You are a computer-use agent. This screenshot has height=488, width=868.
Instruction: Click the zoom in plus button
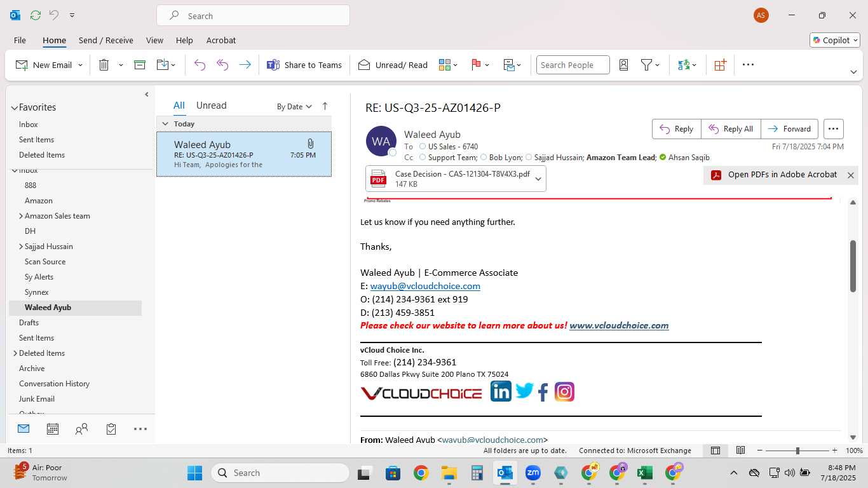(834, 451)
